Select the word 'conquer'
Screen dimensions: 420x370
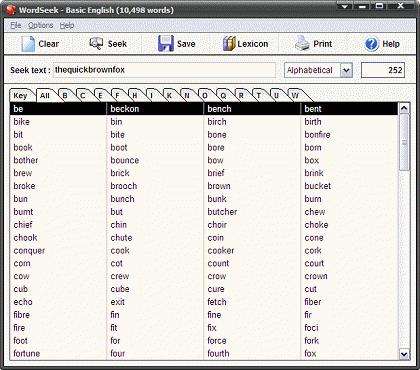[29, 251]
